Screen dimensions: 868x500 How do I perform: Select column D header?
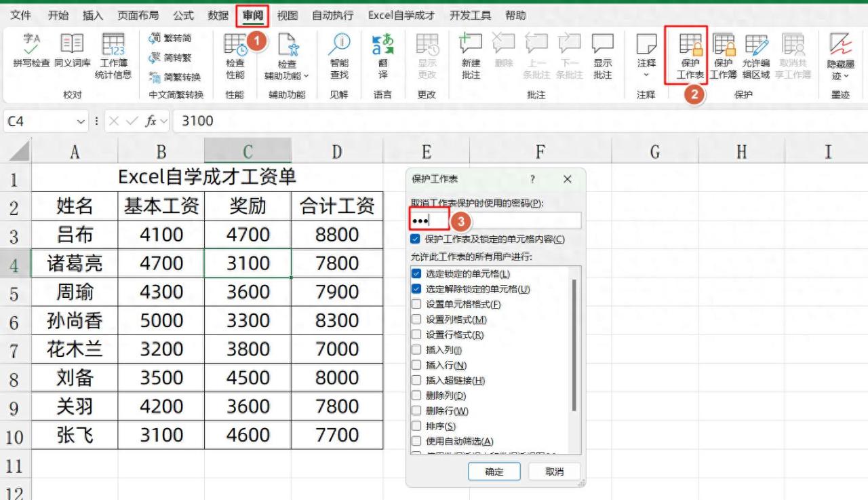click(336, 151)
